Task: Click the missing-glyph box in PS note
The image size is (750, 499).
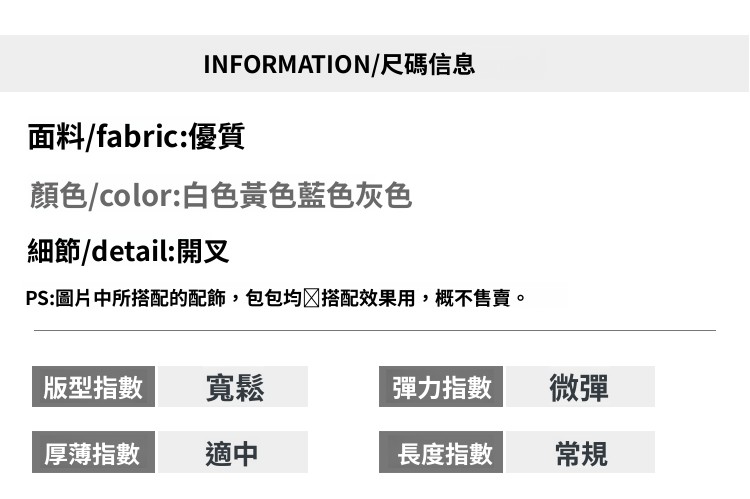Action: click(x=311, y=298)
